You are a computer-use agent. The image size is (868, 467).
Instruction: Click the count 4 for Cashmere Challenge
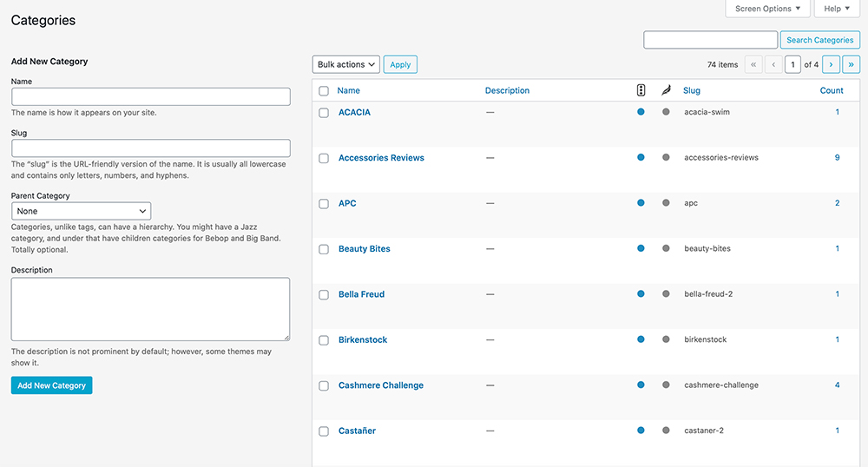pos(837,385)
